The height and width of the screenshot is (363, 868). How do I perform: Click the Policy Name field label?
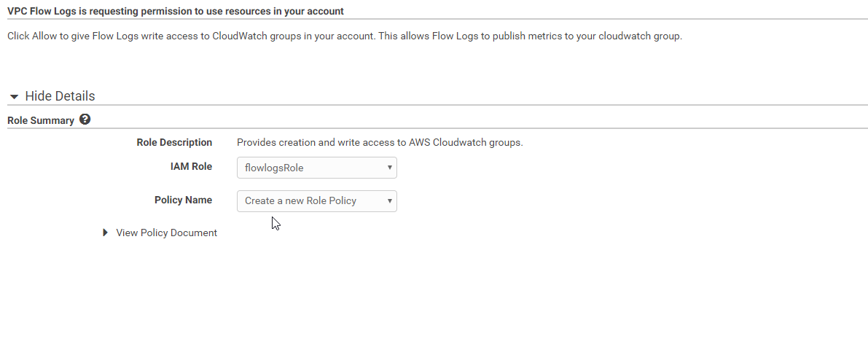(183, 200)
